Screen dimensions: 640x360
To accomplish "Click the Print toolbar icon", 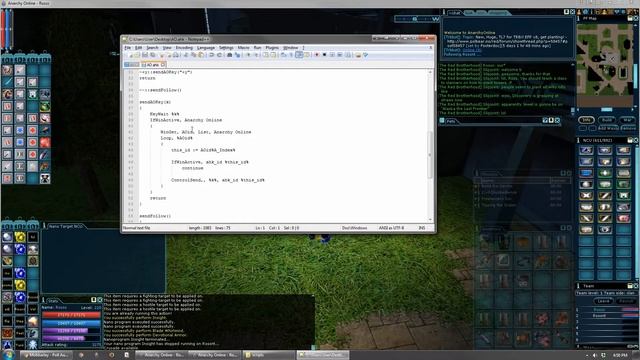I will pyautogui.click(x=176, y=55).
